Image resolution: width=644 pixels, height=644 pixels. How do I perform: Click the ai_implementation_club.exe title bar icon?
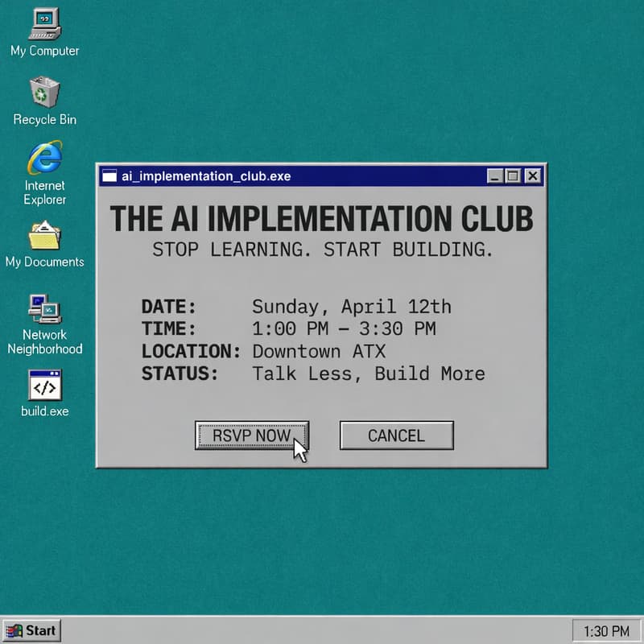pyautogui.click(x=108, y=176)
